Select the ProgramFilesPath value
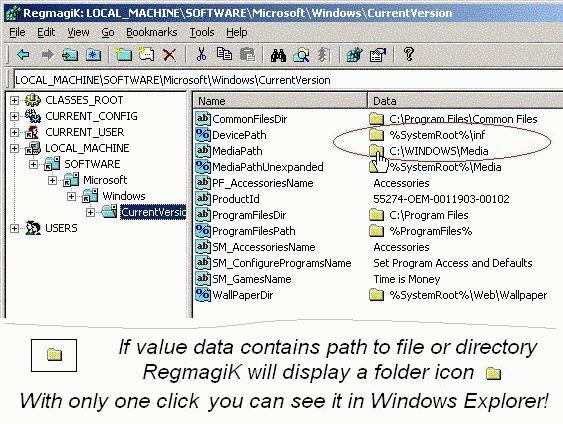The height and width of the screenshot is (424, 563). tap(254, 231)
